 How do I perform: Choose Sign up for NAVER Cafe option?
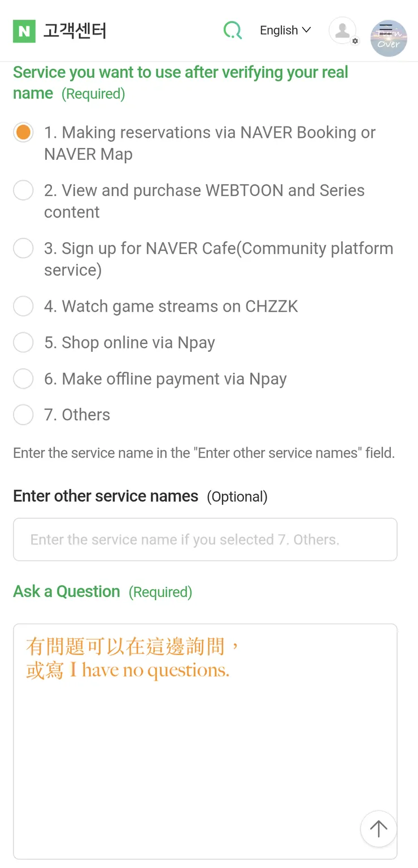click(x=23, y=248)
